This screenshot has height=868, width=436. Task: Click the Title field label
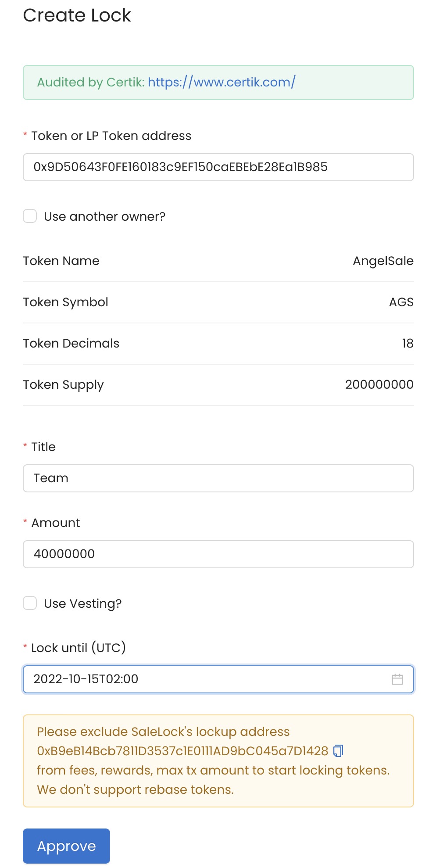click(43, 447)
